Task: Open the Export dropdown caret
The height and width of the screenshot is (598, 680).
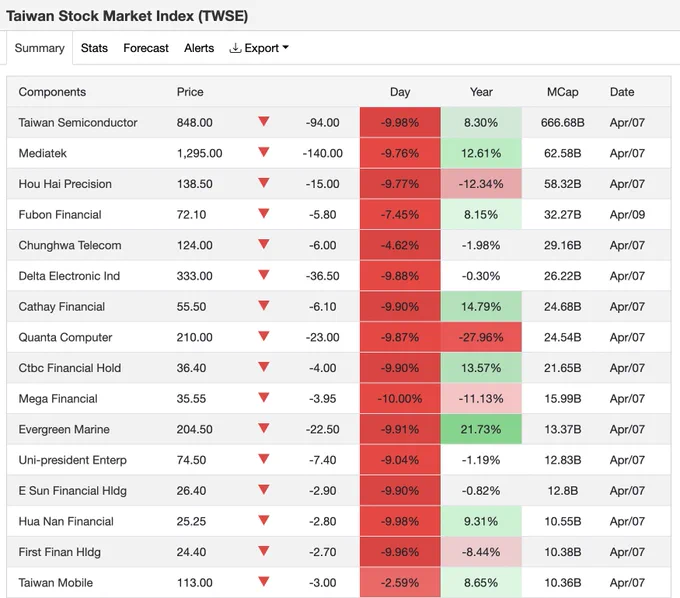Action: [285, 47]
